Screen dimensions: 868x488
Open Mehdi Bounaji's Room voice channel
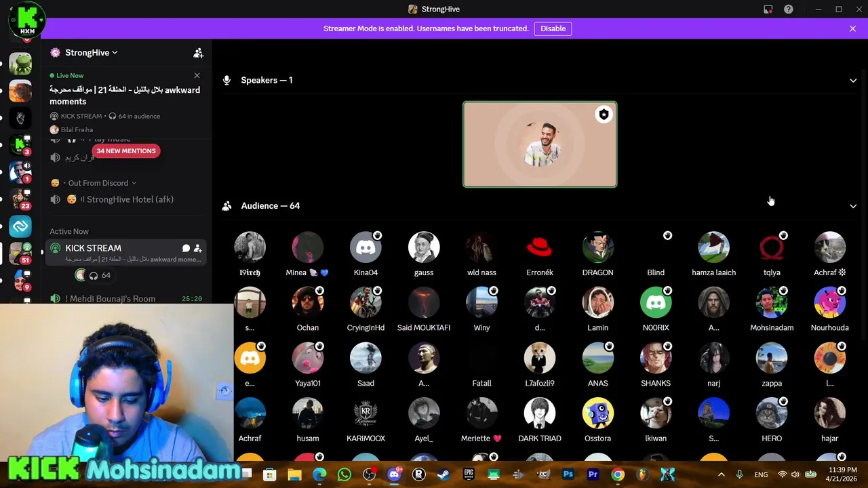point(126,299)
